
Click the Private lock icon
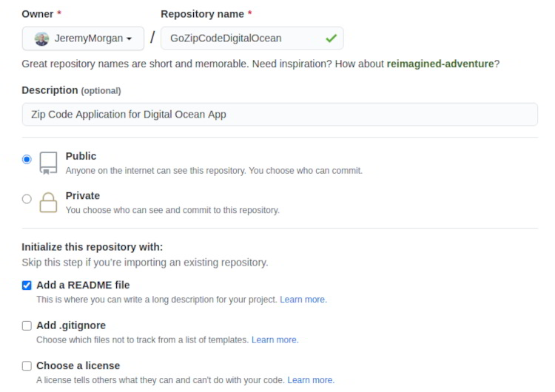pyautogui.click(x=48, y=203)
